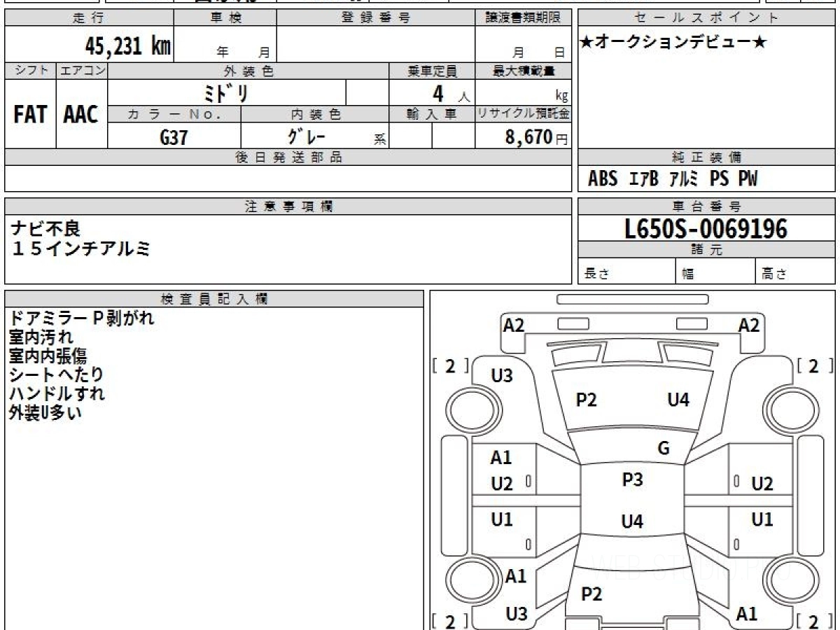The width and height of the screenshot is (840, 630).
Task: Click the ★オークションデビュー★ sales point text
Action: (x=673, y=42)
